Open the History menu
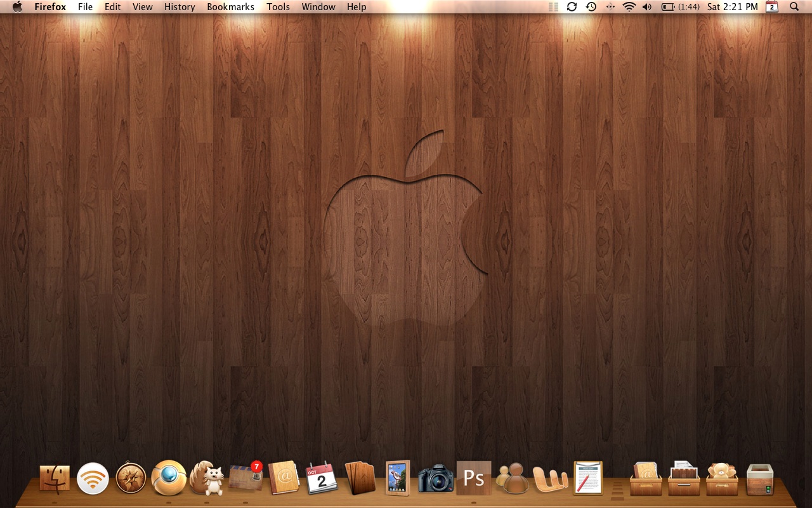 pos(180,7)
